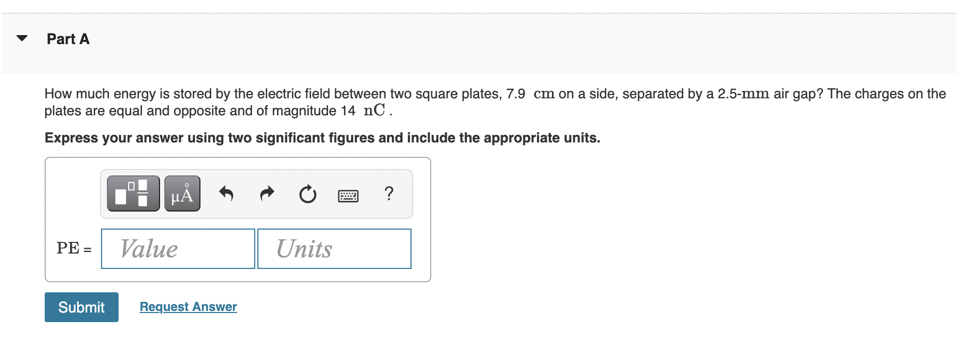Click the Value input field
This screenshot has height=346, width=980.
[178, 249]
